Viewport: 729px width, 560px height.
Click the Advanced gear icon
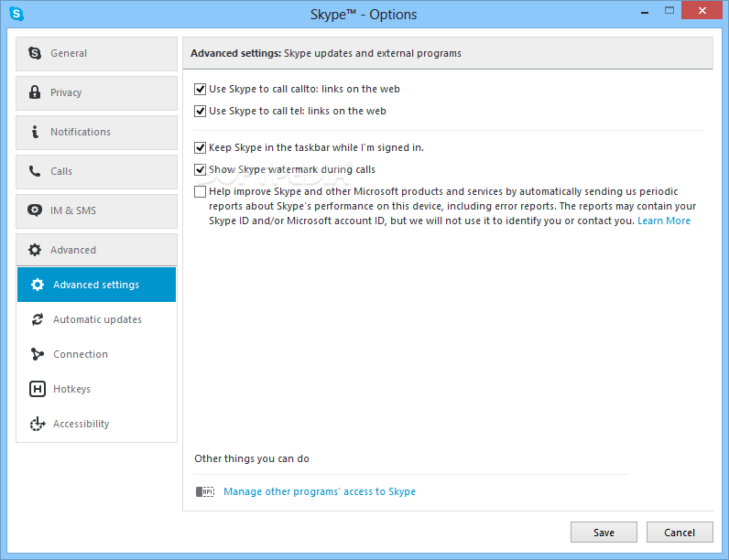coord(35,250)
